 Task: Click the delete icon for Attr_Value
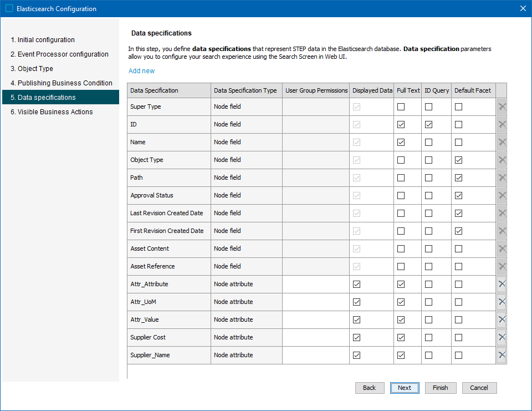click(x=502, y=319)
